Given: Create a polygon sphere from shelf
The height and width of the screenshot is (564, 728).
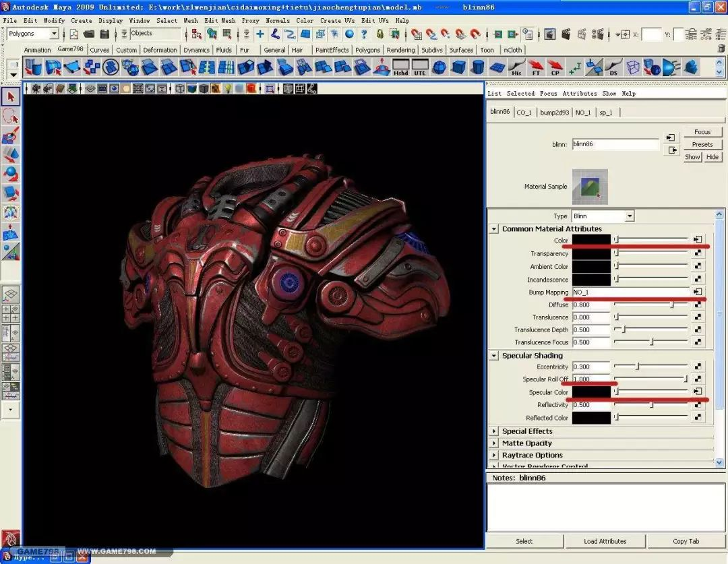Looking at the screenshot, I should (439, 67).
